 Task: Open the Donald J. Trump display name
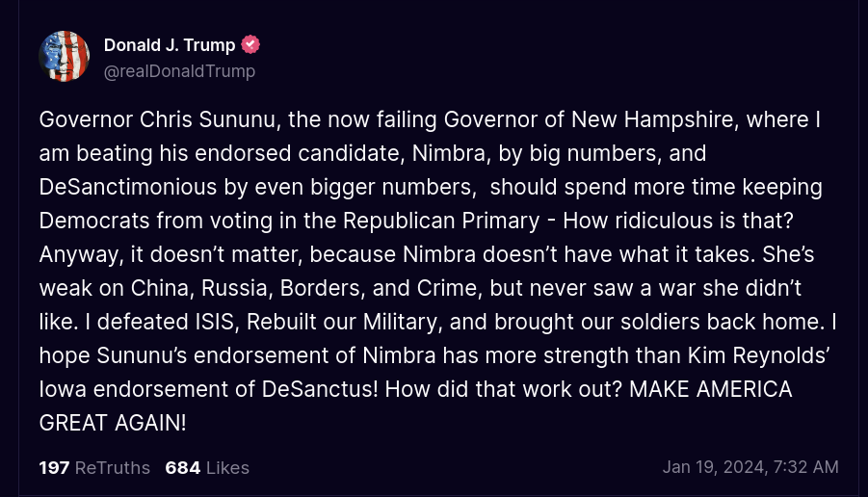click(x=170, y=45)
